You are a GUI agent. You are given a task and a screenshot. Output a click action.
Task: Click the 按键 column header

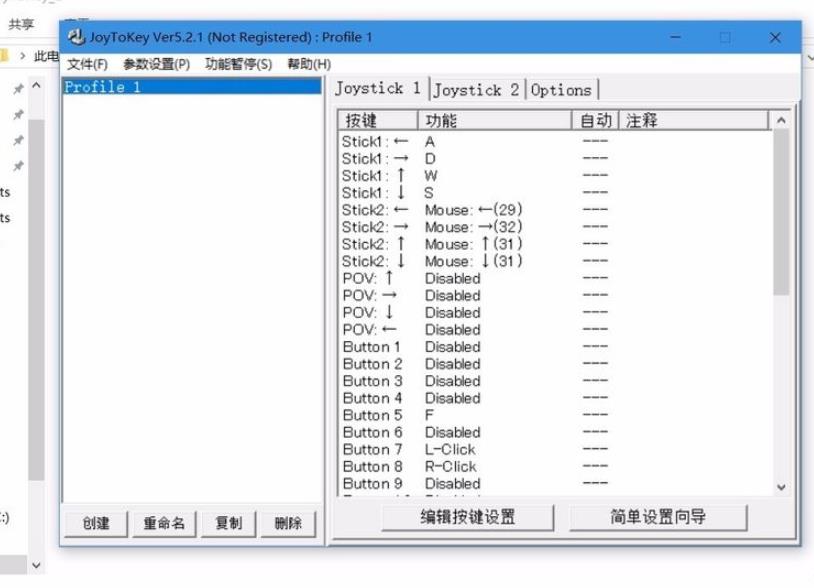coord(378,120)
